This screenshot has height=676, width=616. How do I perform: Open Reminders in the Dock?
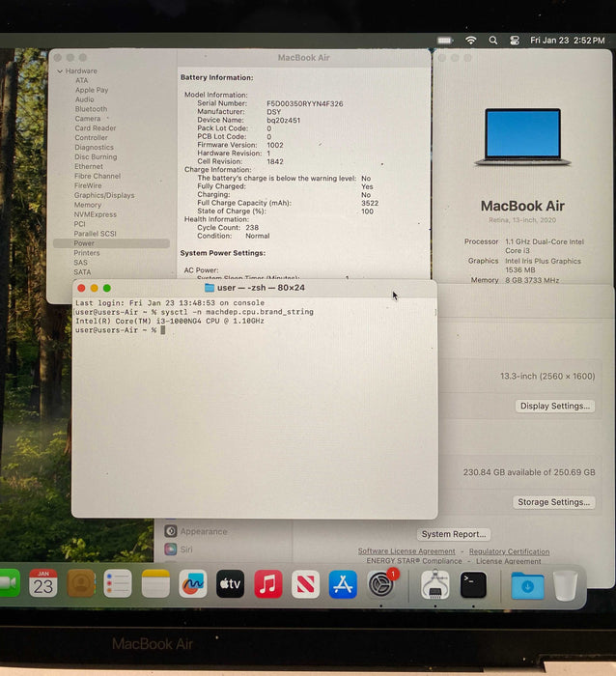click(x=118, y=583)
